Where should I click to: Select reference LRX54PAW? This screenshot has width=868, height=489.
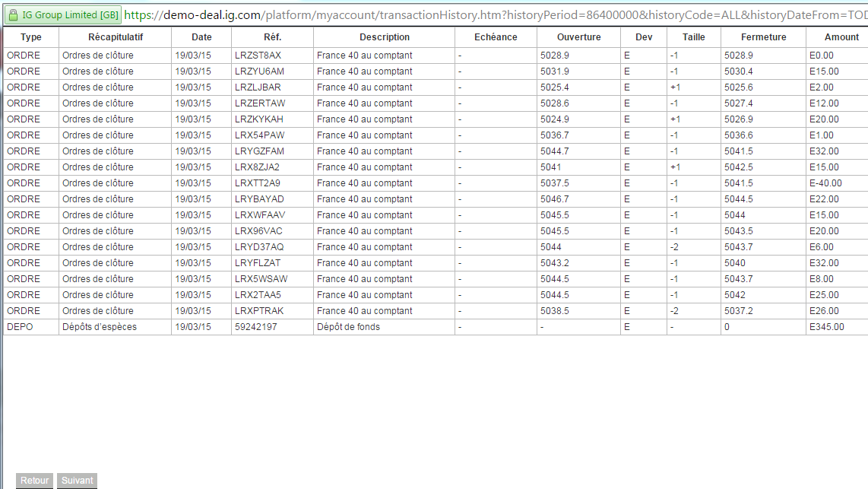pos(260,135)
